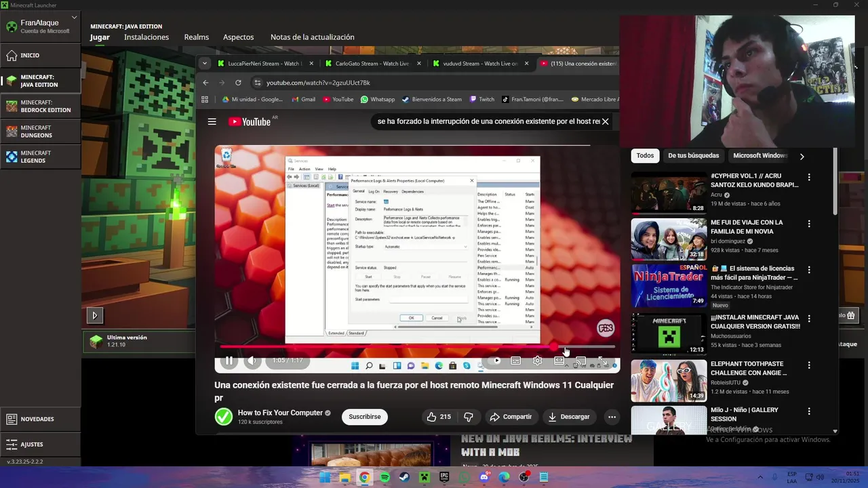Image resolution: width=868 pixels, height=488 pixels.
Task: Open AJUSTES in Minecraft Launcher
Action: [40, 445]
